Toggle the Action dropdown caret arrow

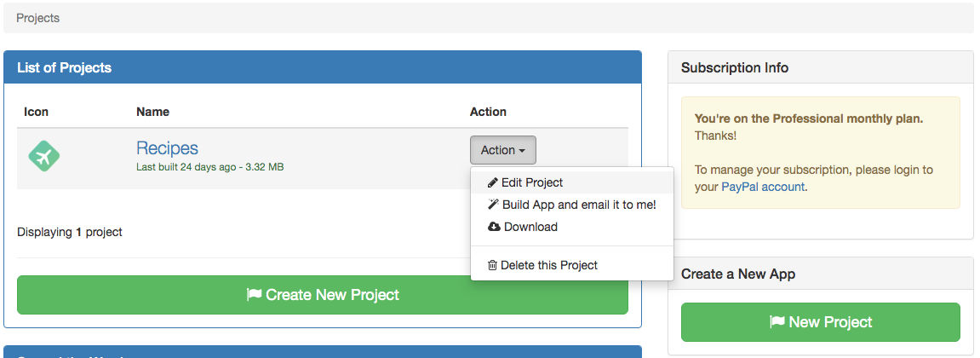522,151
